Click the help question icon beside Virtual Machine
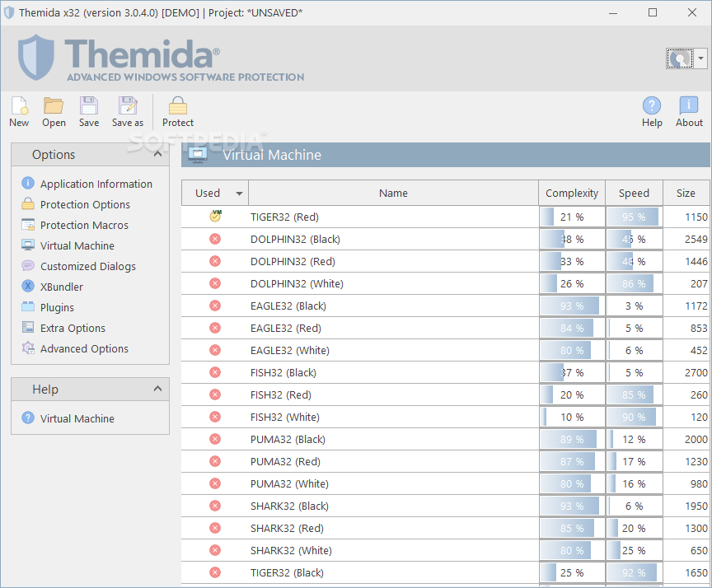The width and height of the screenshot is (712, 588). [x=28, y=418]
